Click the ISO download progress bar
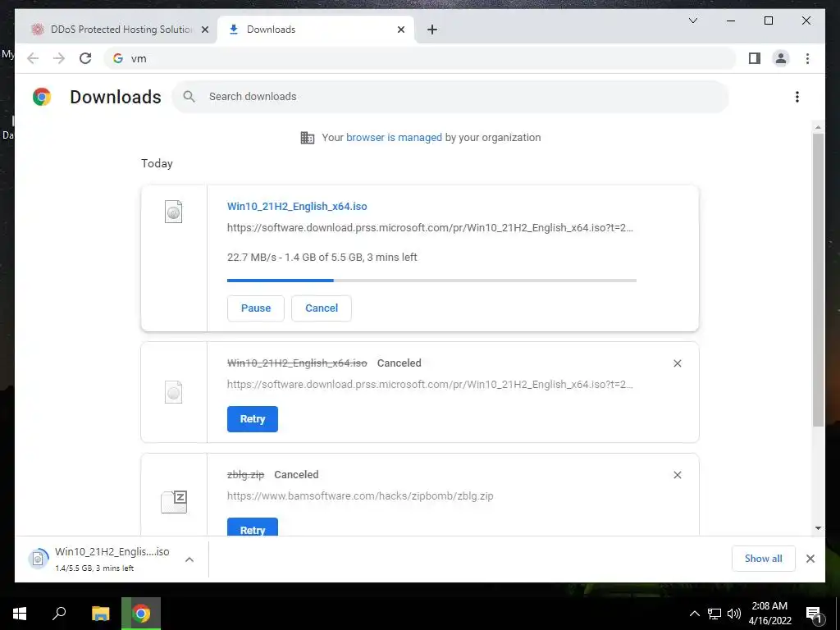Screen dimensions: 840x630 [x=431, y=281]
